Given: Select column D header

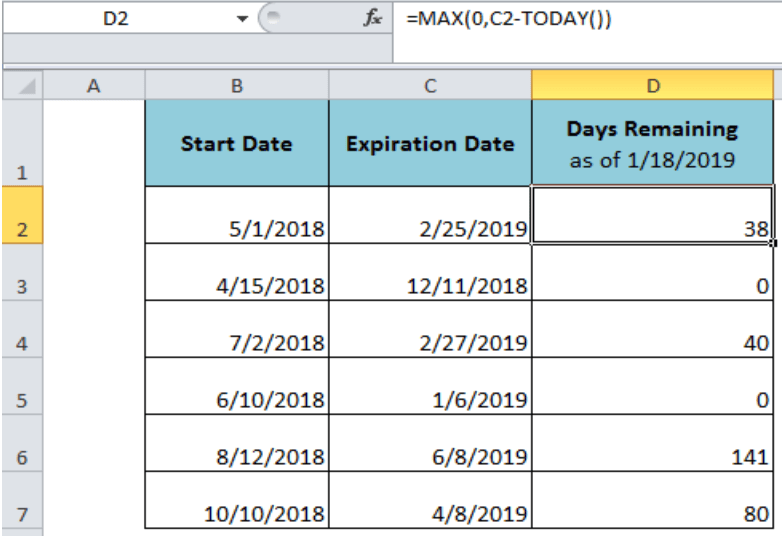Looking at the screenshot, I should 653,86.
